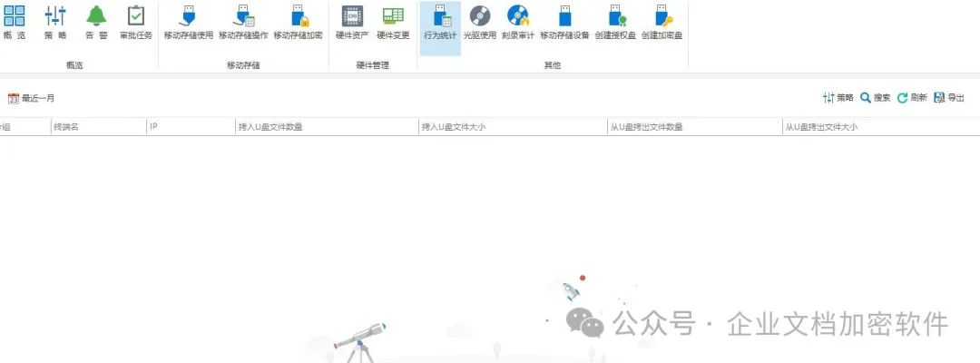Sort by the 终端名 column header

(x=99, y=127)
